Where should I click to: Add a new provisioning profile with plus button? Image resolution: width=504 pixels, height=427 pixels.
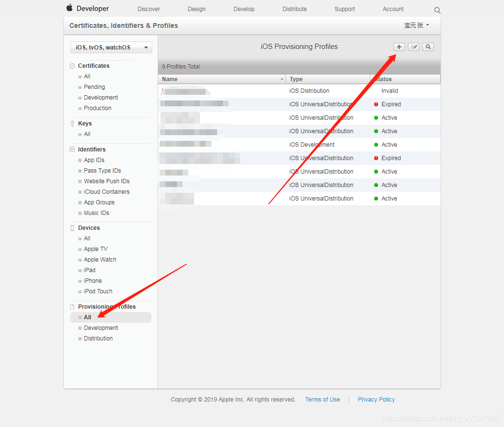click(x=399, y=47)
